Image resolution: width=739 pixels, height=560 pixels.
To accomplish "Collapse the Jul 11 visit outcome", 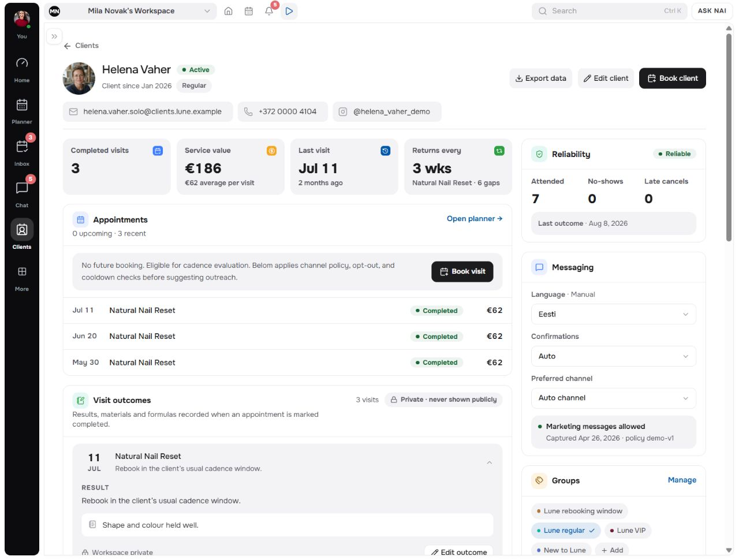I will 490,462.
